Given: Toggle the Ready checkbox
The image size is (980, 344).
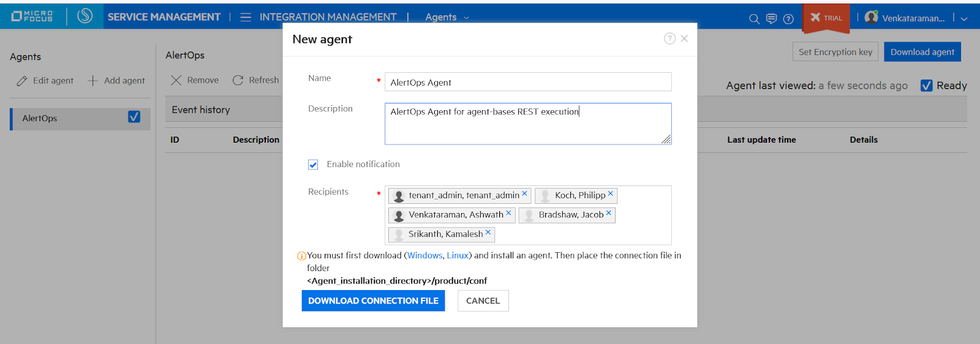Looking at the screenshot, I should click(x=927, y=86).
